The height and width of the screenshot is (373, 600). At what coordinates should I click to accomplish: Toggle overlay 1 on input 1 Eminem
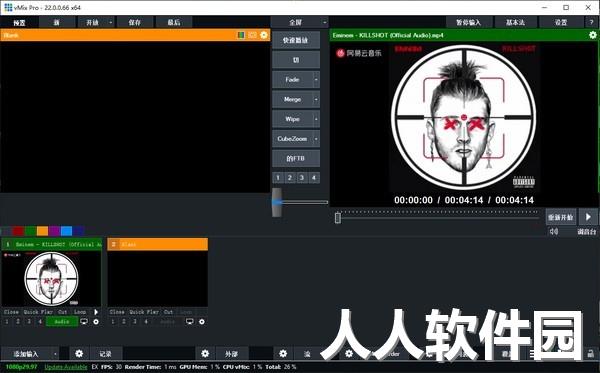[x=7, y=322]
